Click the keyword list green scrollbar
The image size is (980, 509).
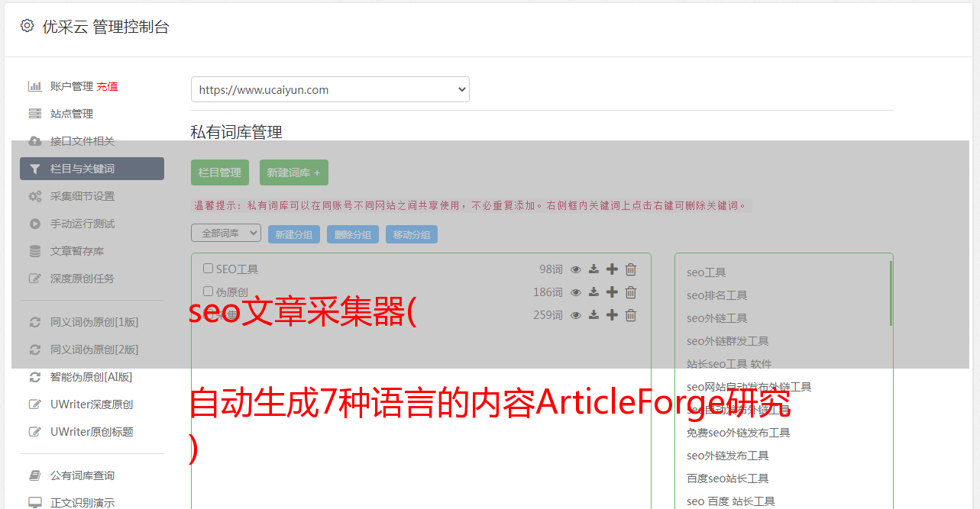(891, 293)
